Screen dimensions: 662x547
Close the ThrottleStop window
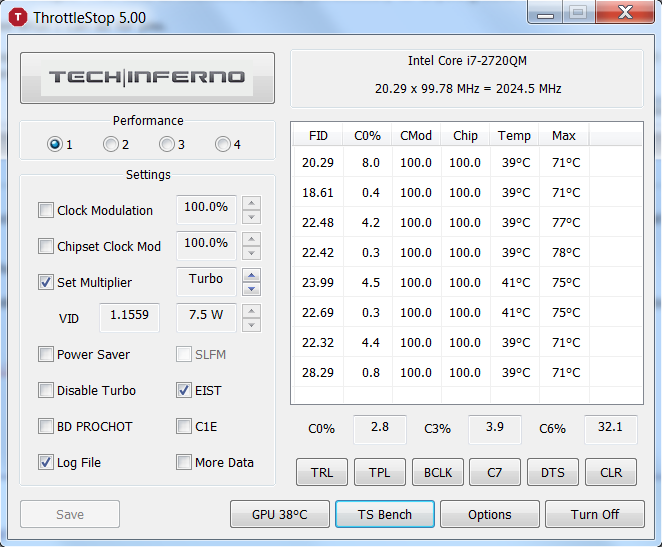(625, 13)
